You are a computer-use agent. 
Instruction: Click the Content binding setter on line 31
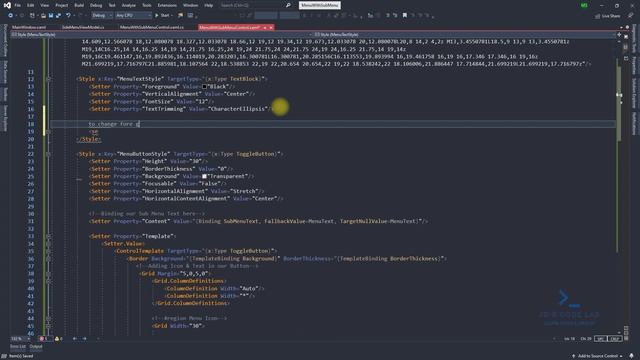point(258,221)
